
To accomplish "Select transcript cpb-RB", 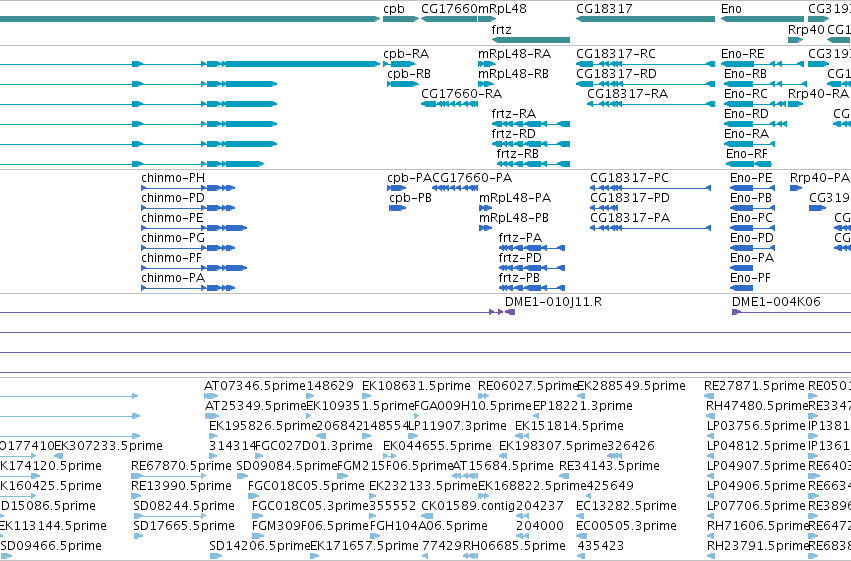I will (403, 84).
